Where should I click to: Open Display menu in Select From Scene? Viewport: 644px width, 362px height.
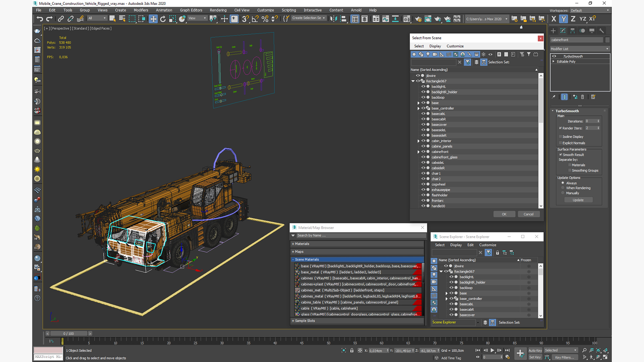pos(435,46)
